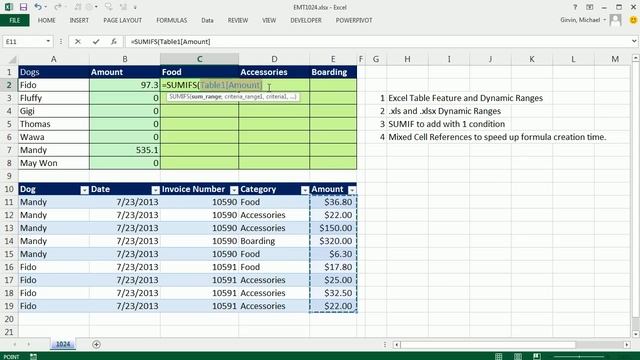Screen dimensions: 640x360
Task: Click '.xls and .xlsx Dynamic Ranges' note
Action: (444, 111)
